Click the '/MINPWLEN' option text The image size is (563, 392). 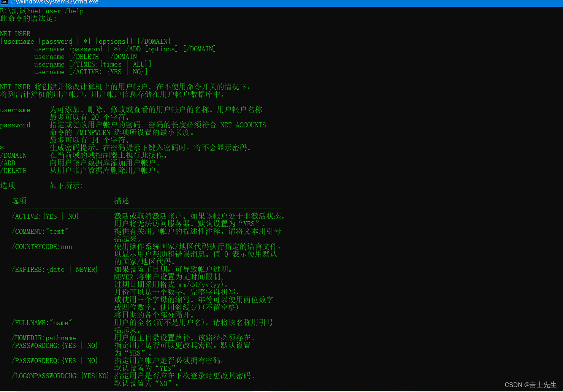[x=93, y=133]
